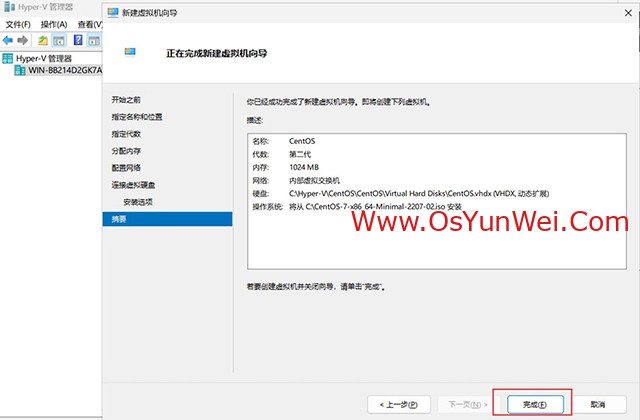640x420 pixels.
Task: Click the show/hide action pane toolbar icon
Action: click(94, 40)
